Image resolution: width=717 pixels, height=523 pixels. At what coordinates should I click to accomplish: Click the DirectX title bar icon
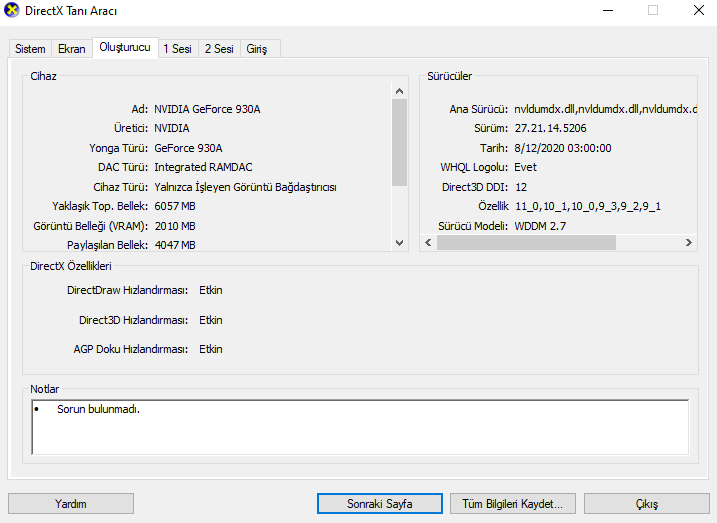point(11,10)
